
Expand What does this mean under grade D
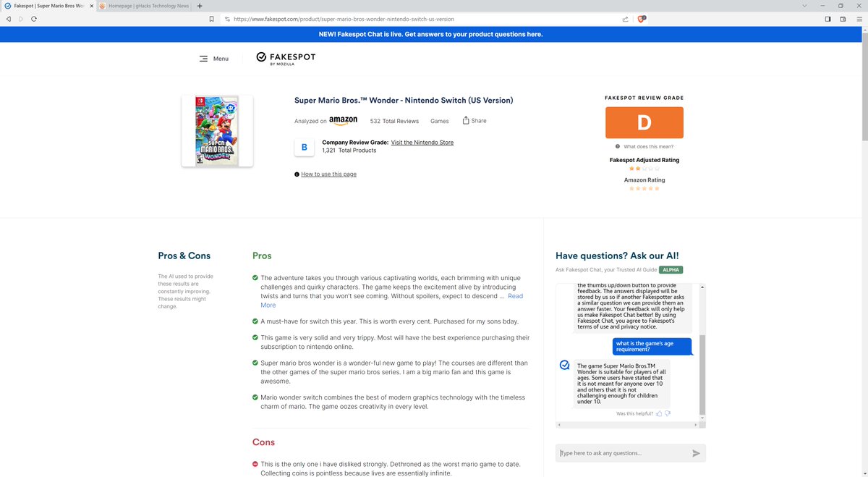coord(649,146)
